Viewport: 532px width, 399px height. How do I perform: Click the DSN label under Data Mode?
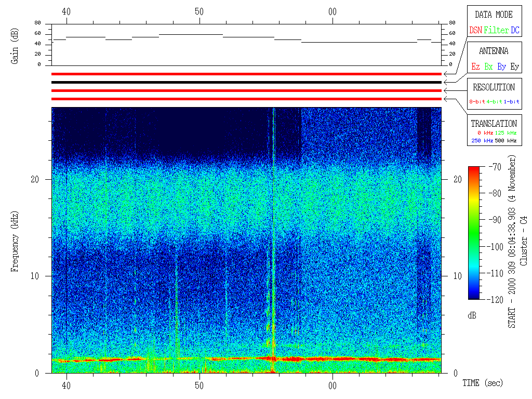click(x=476, y=31)
